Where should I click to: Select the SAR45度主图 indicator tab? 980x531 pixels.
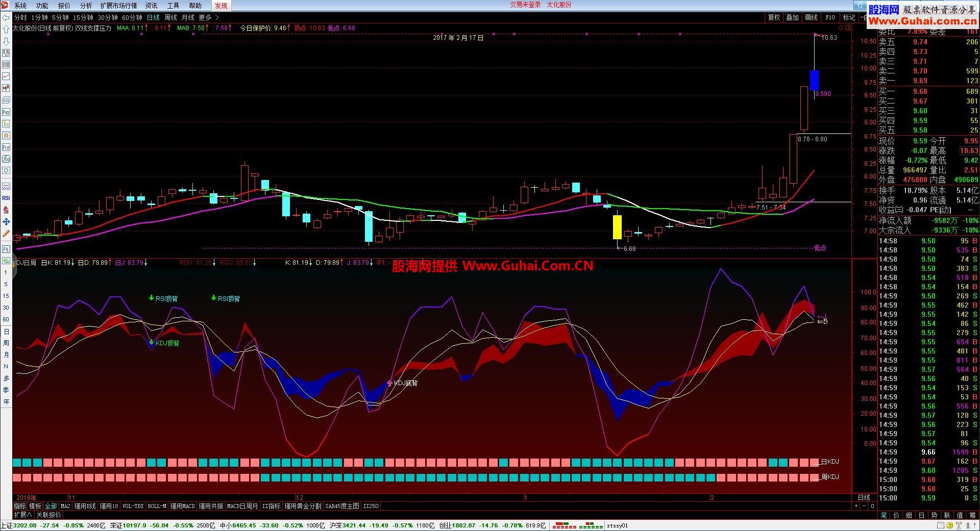click(x=342, y=506)
